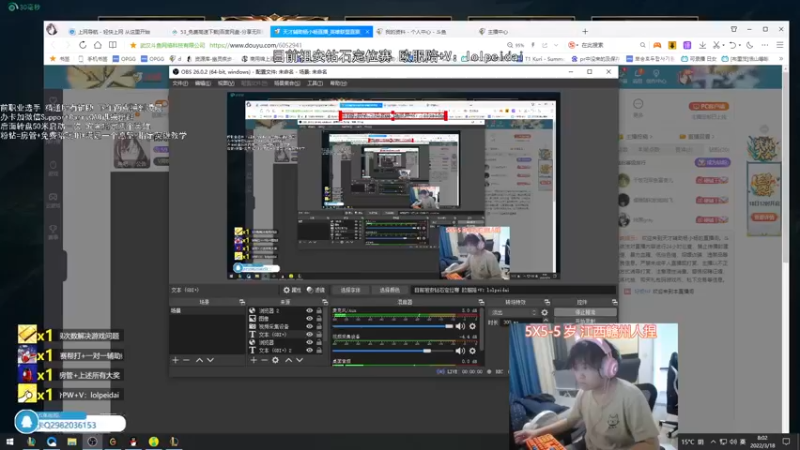Click the 停止推流 button
Screen dimensions: 800x450
pyautogui.click(x=585, y=312)
